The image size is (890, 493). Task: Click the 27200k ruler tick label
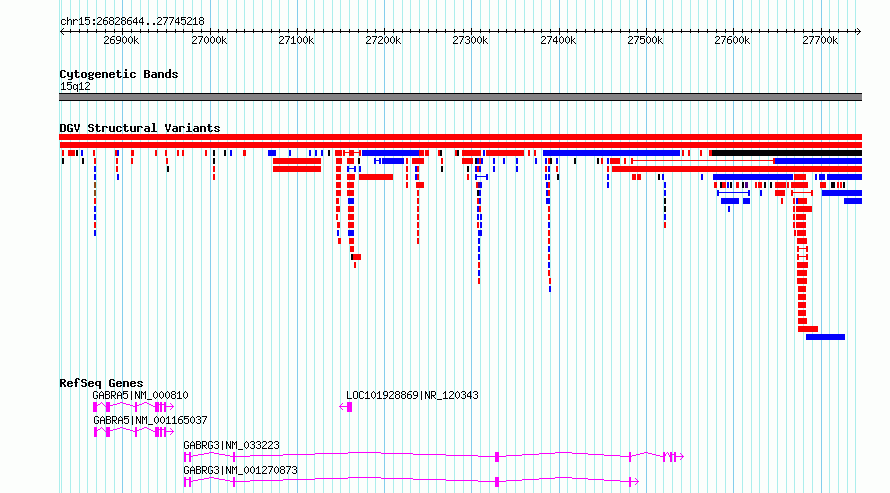pyautogui.click(x=383, y=40)
